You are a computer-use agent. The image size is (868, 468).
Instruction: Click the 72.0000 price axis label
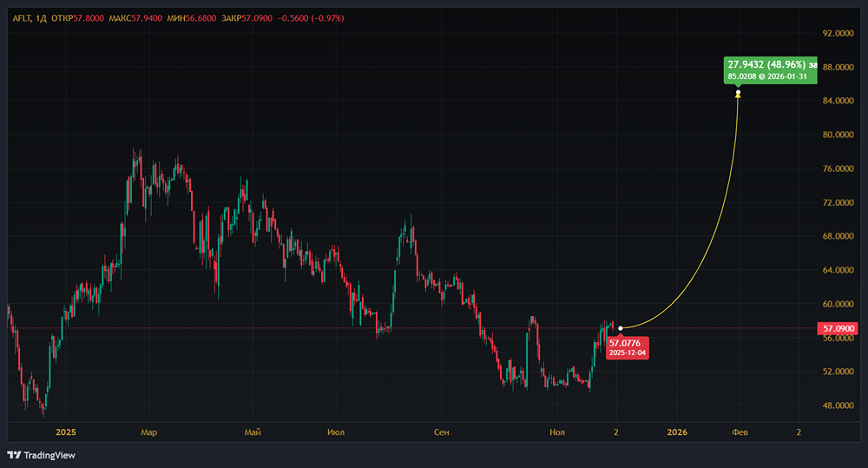point(838,202)
